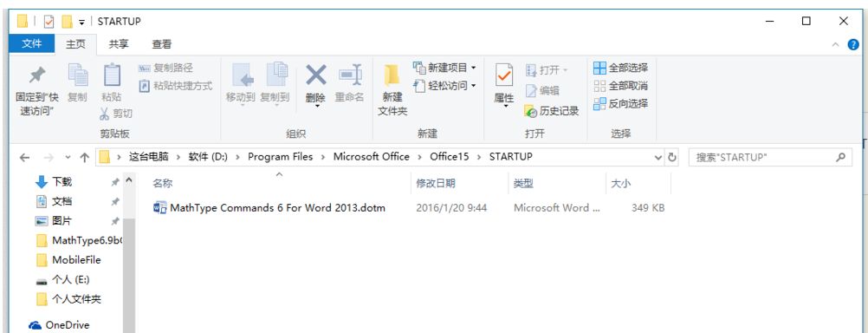The width and height of the screenshot is (868, 333).
Task: Switch to the View (查看) tab
Action: tap(162, 44)
